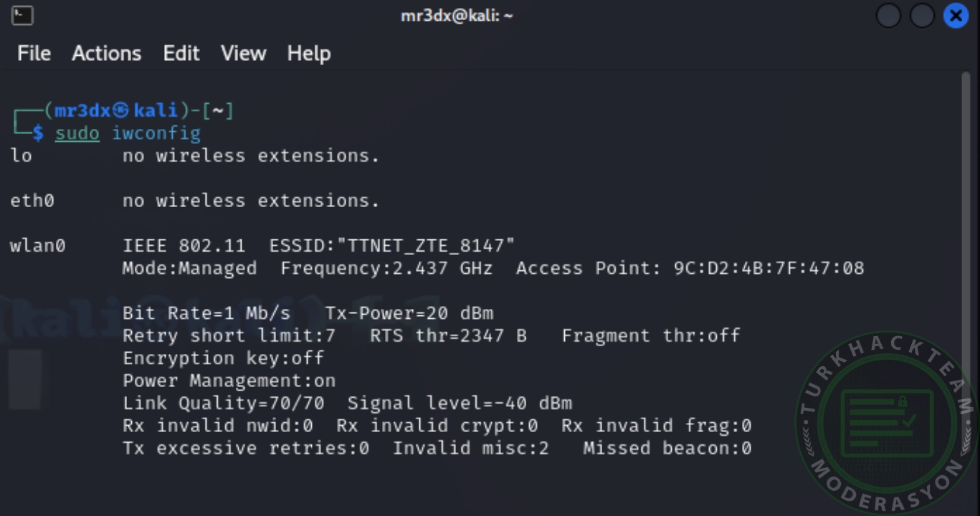The height and width of the screenshot is (516, 980).
Task: Expand the View menu
Action: pos(243,54)
